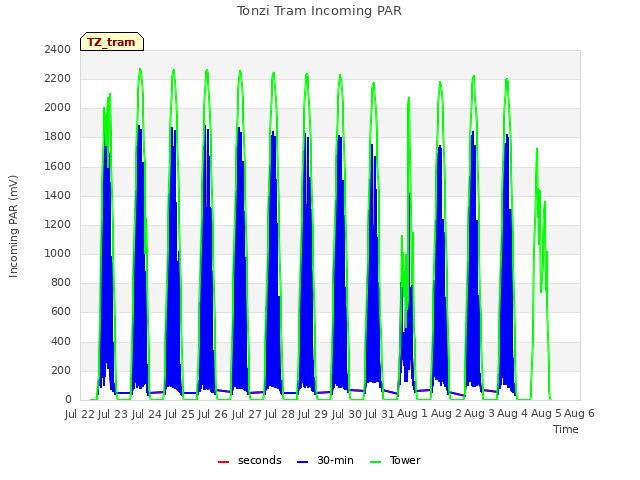Click the 1200 y-axis tick label
Screen dimensions: 640x480
(x=58, y=224)
